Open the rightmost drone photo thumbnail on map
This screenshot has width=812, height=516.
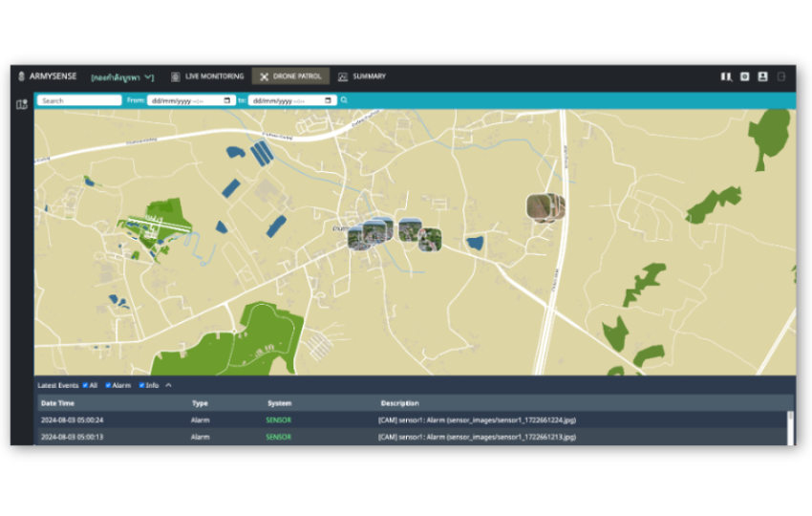(x=545, y=207)
